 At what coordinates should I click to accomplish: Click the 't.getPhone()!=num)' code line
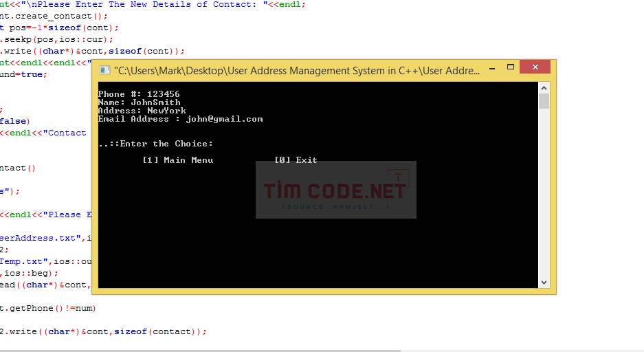pyautogui.click(x=47, y=308)
